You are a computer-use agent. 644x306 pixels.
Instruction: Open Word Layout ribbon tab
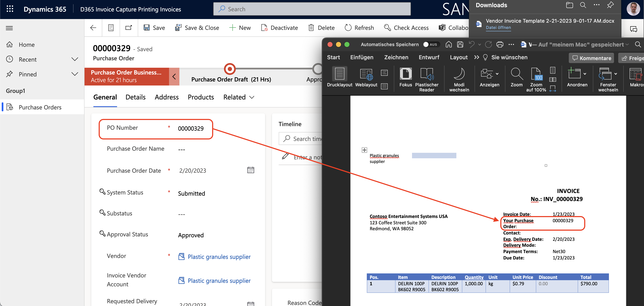458,57
